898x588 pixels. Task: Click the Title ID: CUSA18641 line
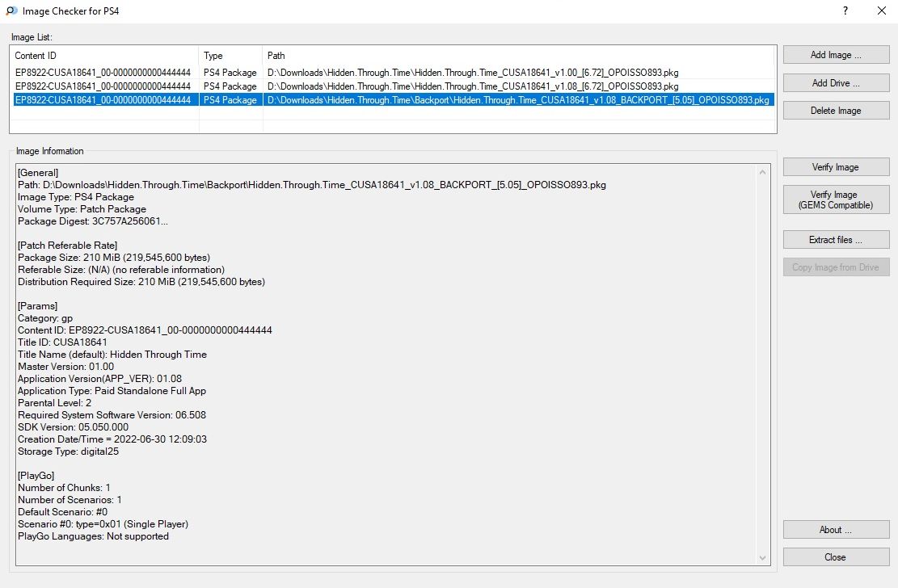pyautogui.click(x=62, y=342)
